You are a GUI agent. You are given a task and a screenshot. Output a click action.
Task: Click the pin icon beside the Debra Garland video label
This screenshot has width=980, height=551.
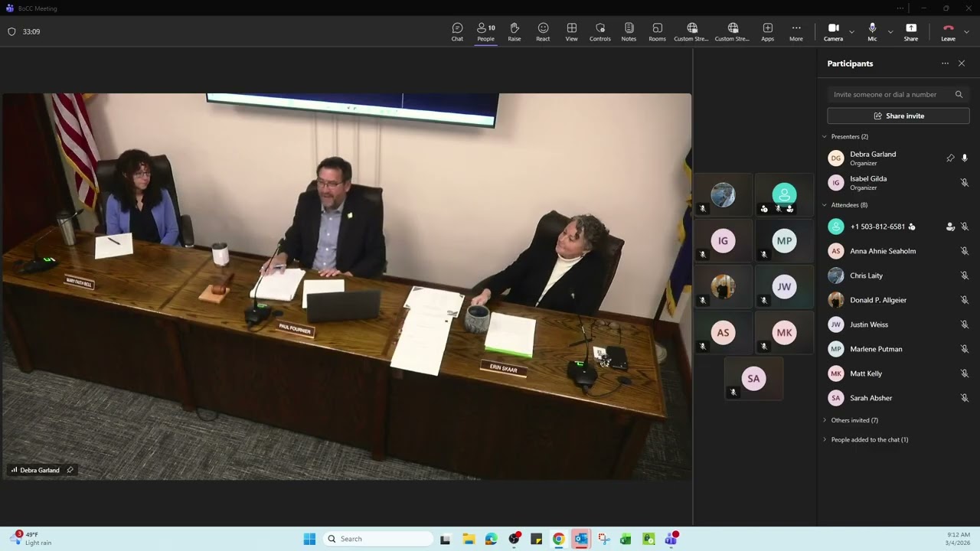(70, 470)
